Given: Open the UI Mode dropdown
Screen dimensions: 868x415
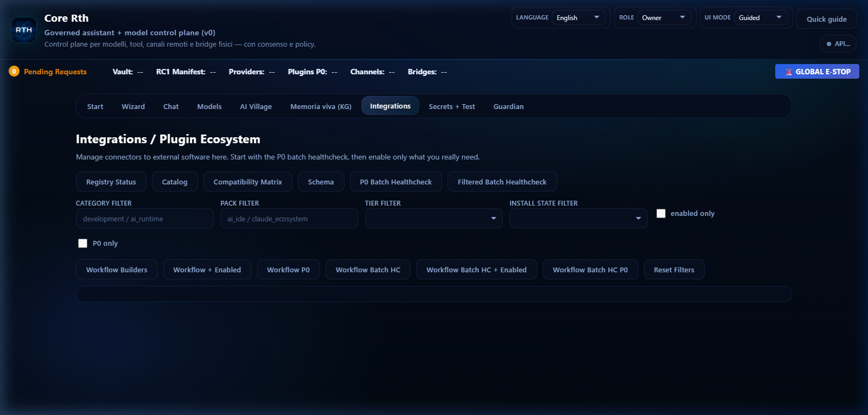Looking at the screenshot, I should (x=761, y=17).
